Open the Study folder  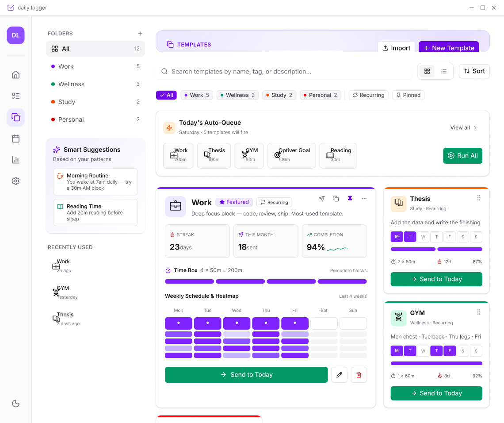[95, 102]
